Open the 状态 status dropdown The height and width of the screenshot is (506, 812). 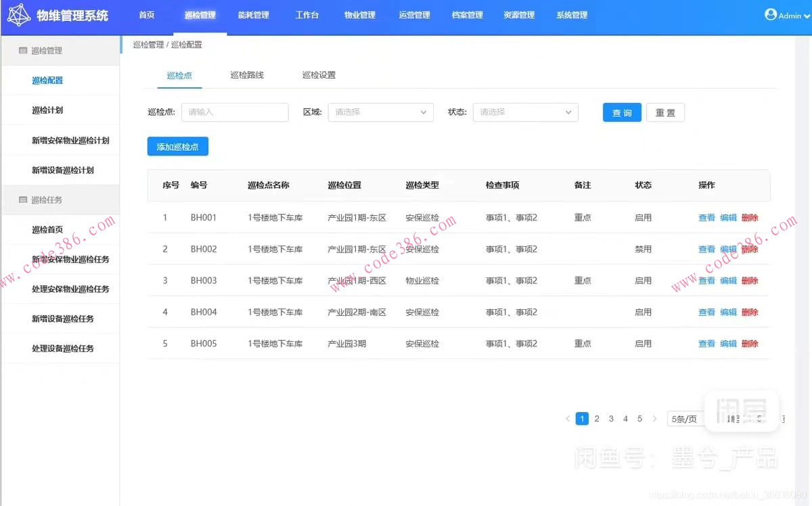point(525,112)
